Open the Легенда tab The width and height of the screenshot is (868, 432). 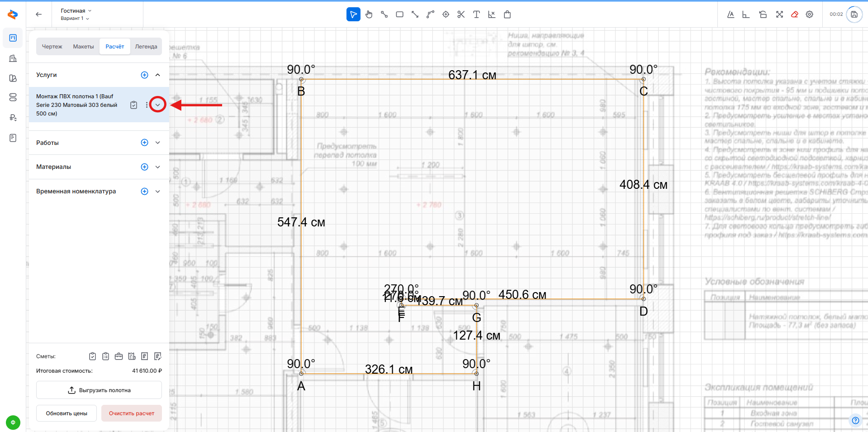pos(146,47)
